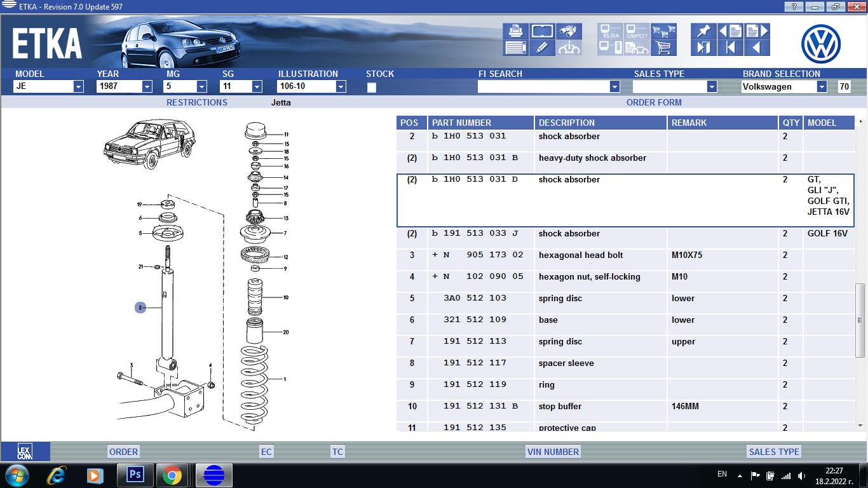Screen dimensions: 868x488
Task: Open the RESTRICTIONS tab
Action: 196,102
